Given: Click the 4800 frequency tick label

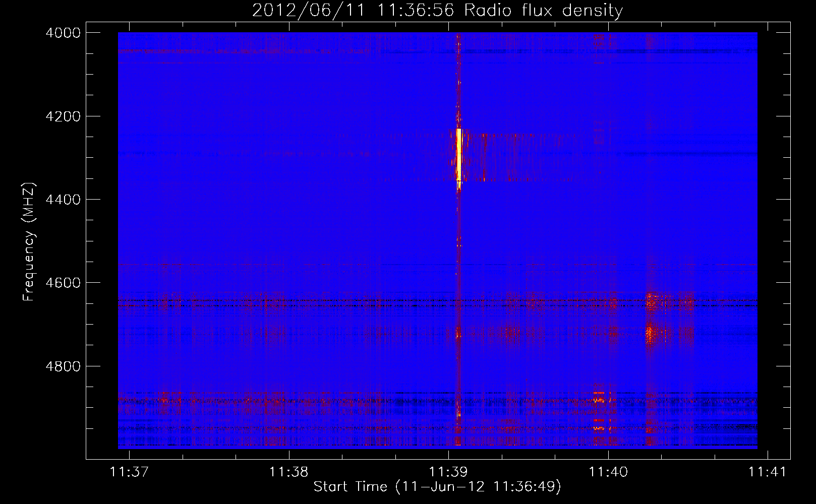Looking at the screenshot, I should (x=63, y=366).
